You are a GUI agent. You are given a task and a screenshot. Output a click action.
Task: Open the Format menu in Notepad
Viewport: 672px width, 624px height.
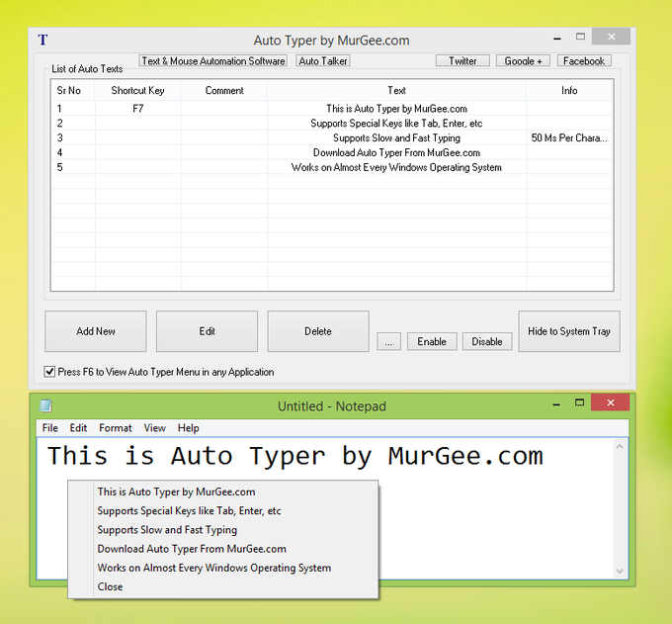(115, 428)
